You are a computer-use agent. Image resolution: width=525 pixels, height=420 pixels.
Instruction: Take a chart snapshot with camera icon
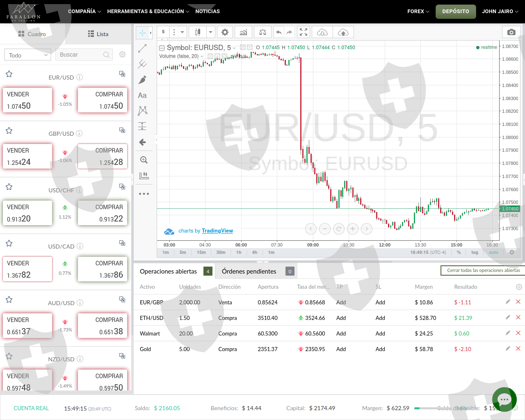tap(511, 32)
